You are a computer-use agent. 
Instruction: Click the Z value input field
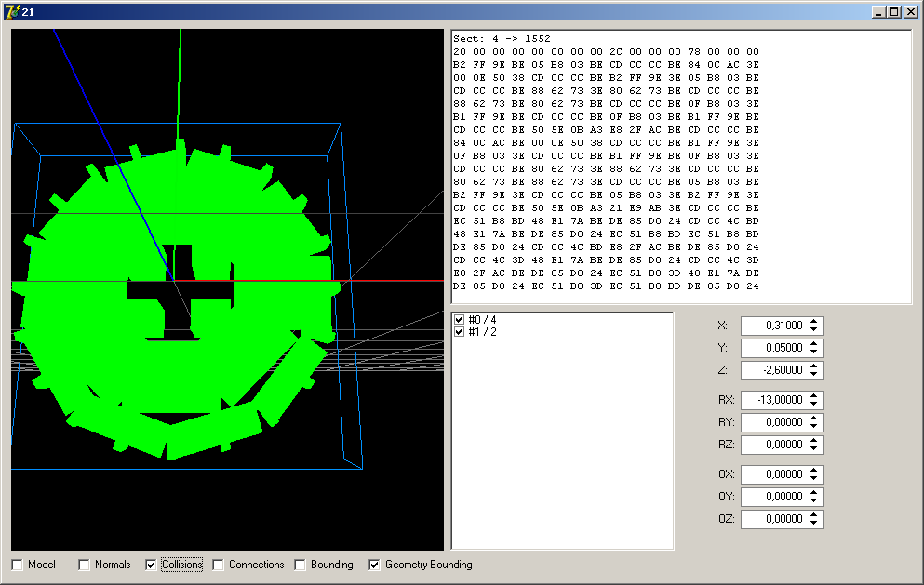coord(773,370)
